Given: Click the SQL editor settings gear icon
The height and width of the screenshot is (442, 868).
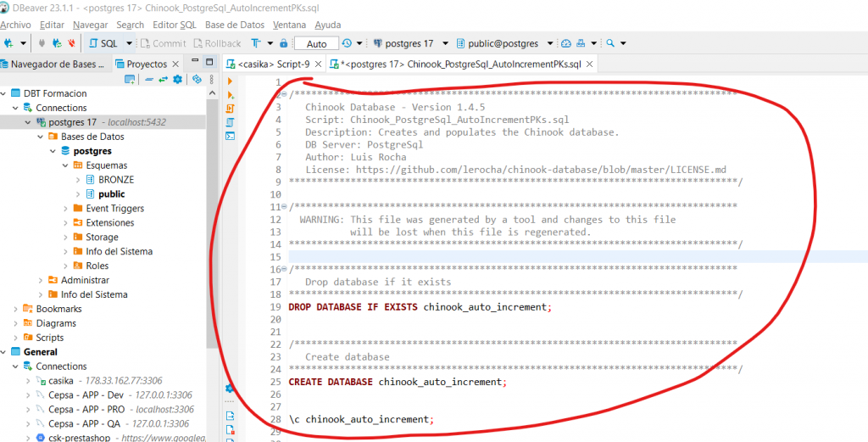Looking at the screenshot, I should pyautogui.click(x=229, y=388).
